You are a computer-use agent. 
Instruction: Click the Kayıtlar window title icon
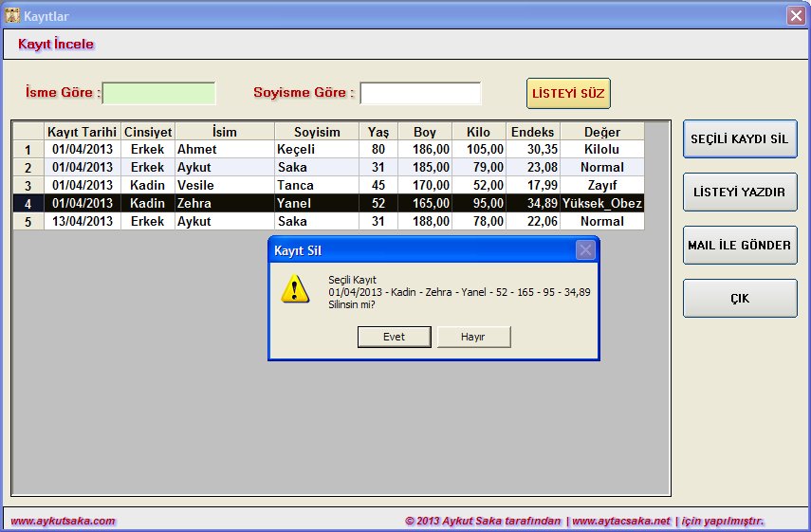click(12, 15)
